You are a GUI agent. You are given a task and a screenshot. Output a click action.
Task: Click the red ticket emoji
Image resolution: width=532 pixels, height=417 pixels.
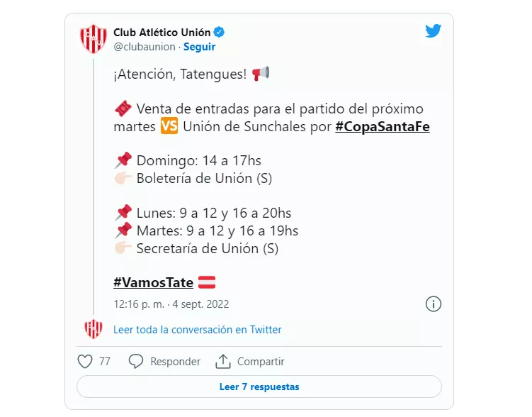click(x=123, y=109)
